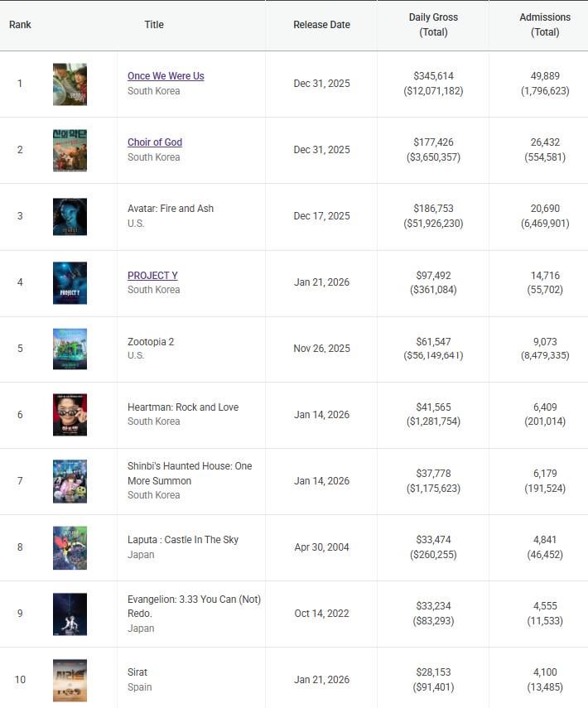Viewport: 588px width, 708px height.
Task: Click the Shinbi's Haunted House poster
Action: pyautogui.click(x=70, y=481)
